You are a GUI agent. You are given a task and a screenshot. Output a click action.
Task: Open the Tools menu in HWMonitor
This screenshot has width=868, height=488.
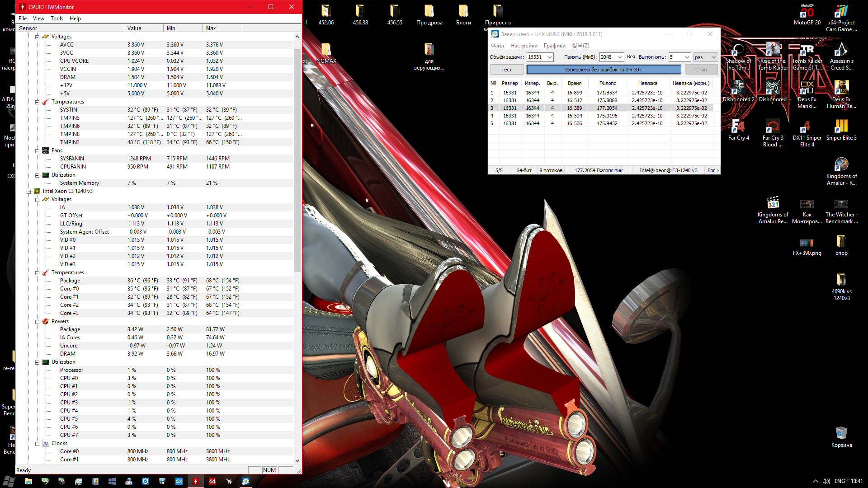coord(57,19)
